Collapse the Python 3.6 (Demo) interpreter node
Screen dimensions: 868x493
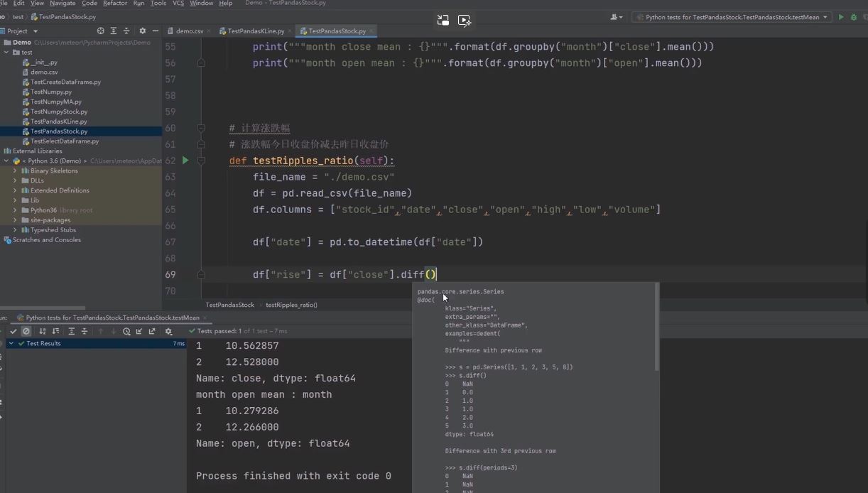coord(6,161)
